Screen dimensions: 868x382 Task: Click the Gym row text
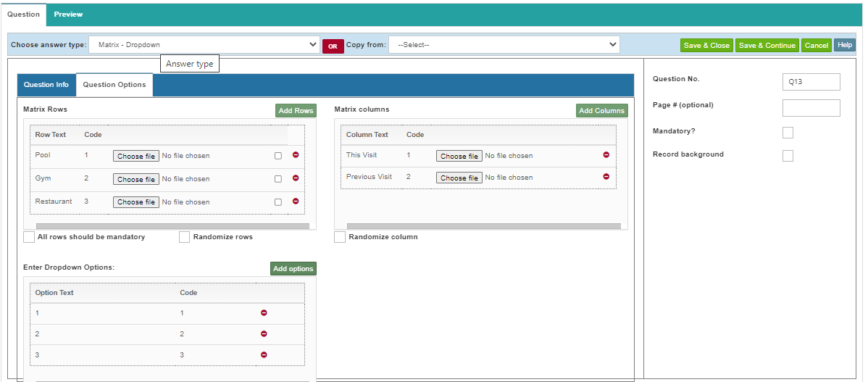(x=43, y=178)
